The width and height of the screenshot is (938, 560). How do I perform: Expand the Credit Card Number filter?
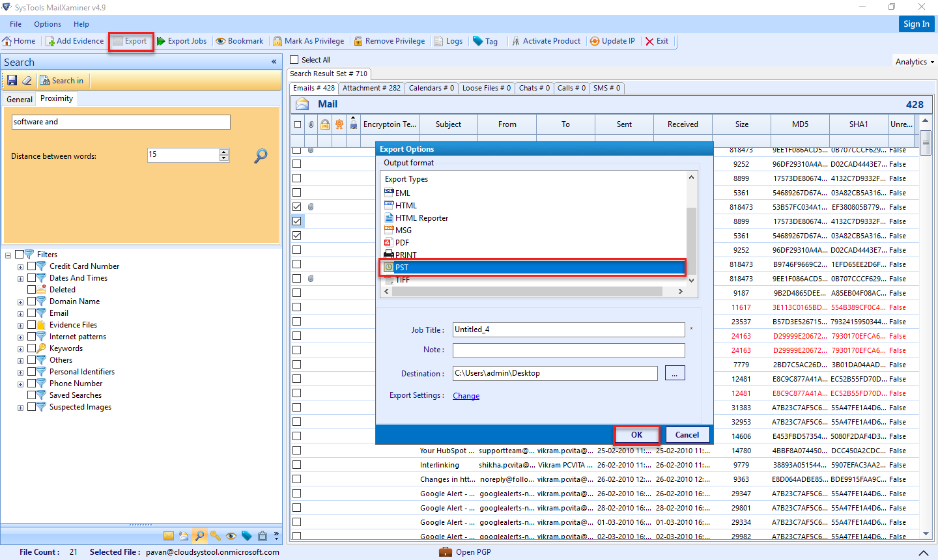(20, 266)
